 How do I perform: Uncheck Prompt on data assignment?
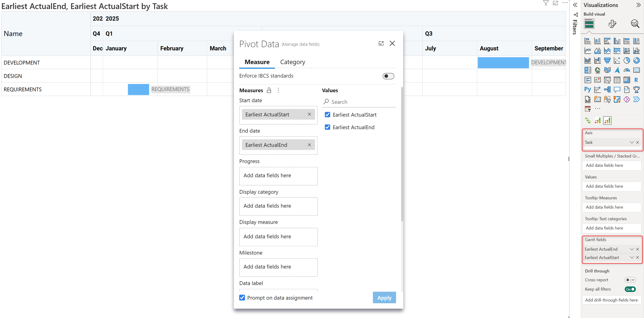[242, 298]
